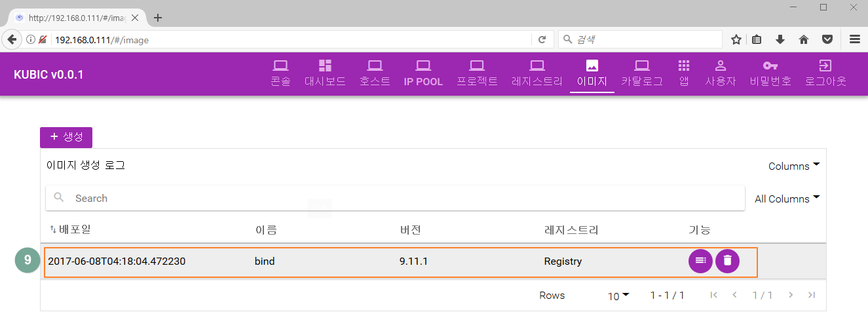
Task: Click the browser reload button
Action: (542, 40)
